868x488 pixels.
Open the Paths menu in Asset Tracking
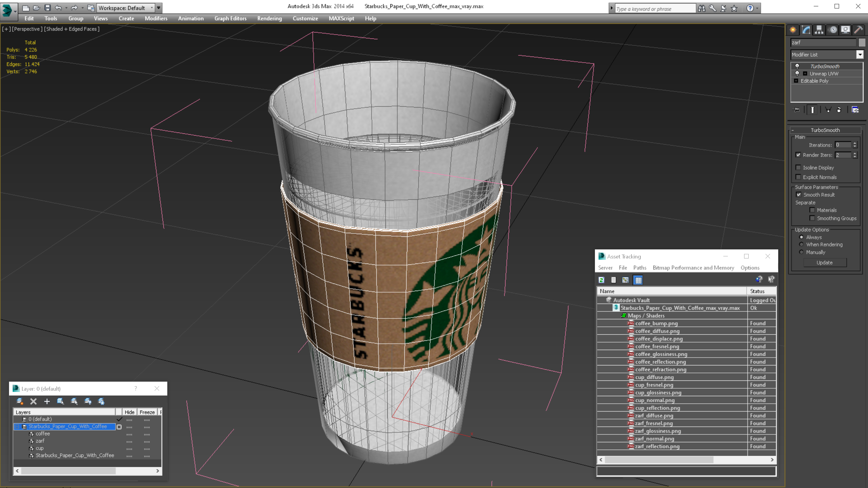click(640, 268)
